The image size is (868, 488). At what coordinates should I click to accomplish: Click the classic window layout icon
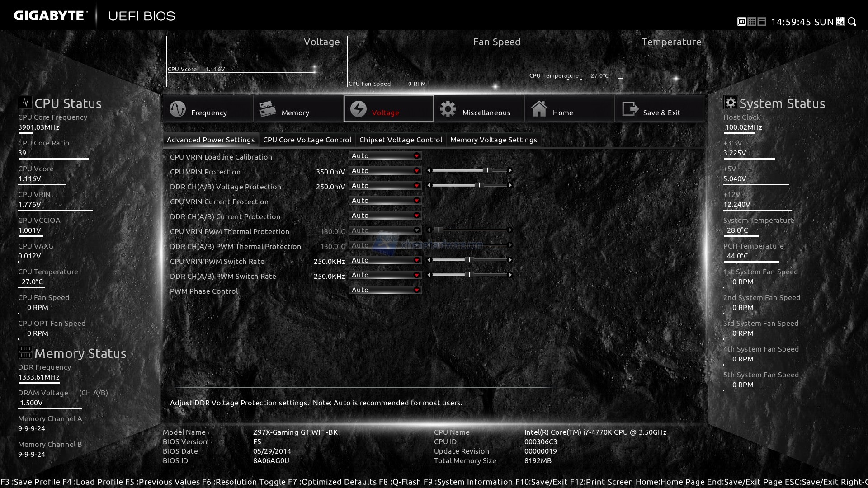761,22
